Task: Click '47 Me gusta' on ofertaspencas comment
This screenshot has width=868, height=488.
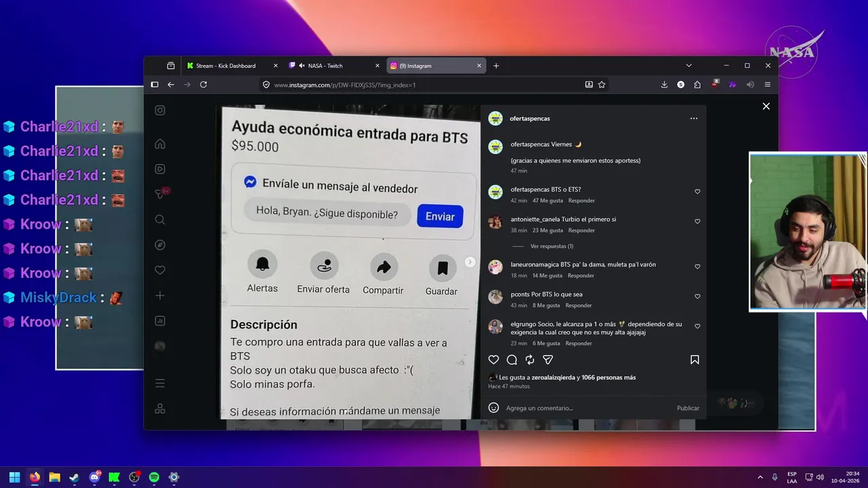Action: pyautogui.click(x=547, y=201)
